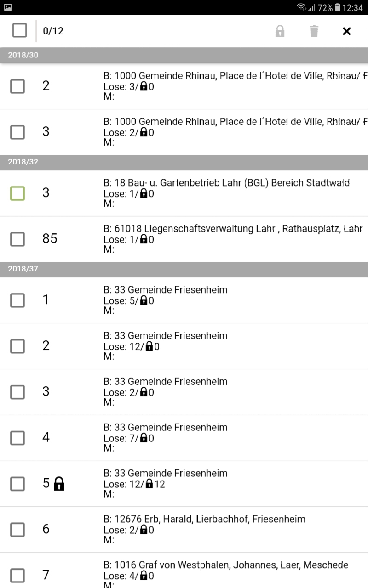Image resolution: width=368 pixels, height=588 pixels.
Task: Tap the lock icon in top toolbar
Action: click(280, 31)
